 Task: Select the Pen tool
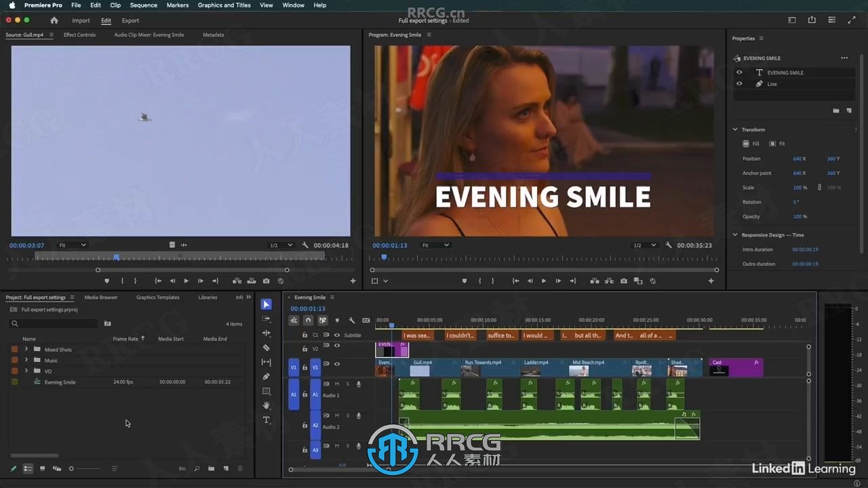coord(267,377)
